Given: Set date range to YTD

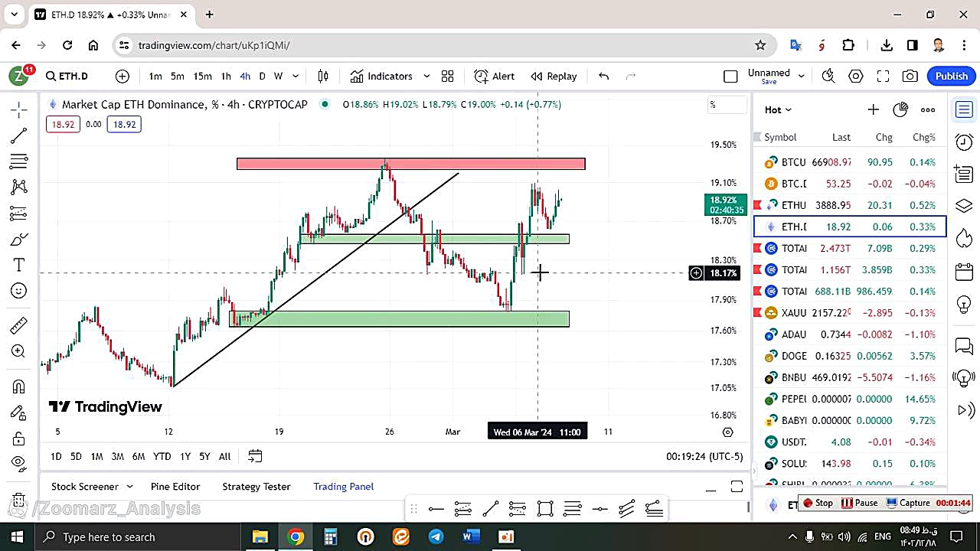Looking at the screenshot, I should coord(162,456).
